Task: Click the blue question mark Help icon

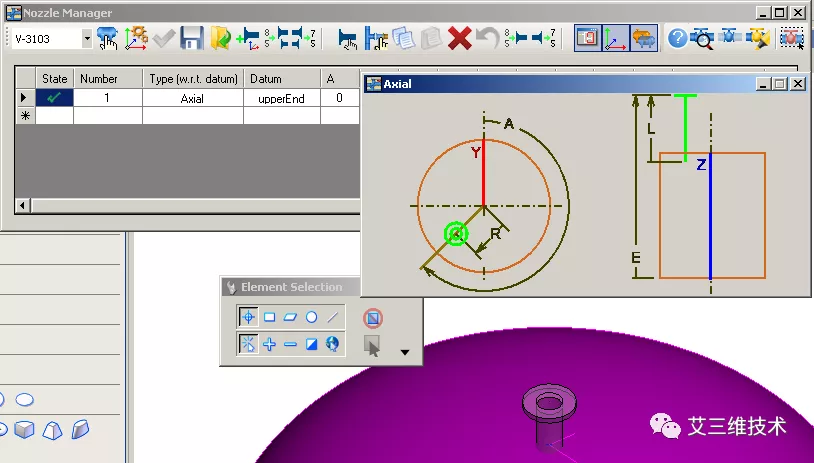Action: click(677, 39)
